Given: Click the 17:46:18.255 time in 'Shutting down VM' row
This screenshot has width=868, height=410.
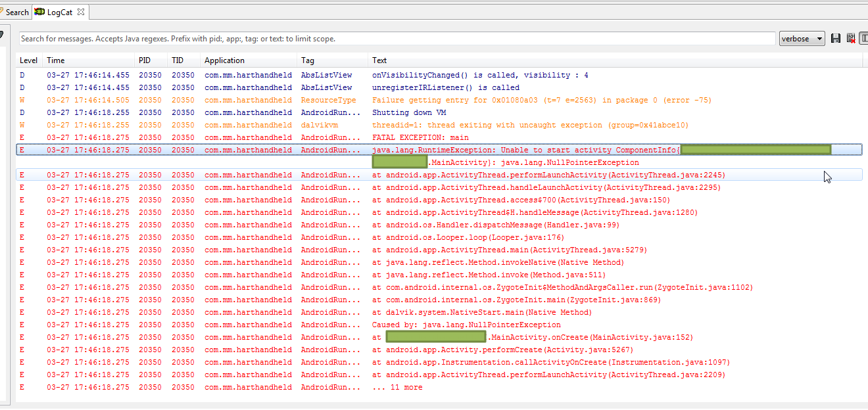Looking at the screenshot, I should 88,112.
